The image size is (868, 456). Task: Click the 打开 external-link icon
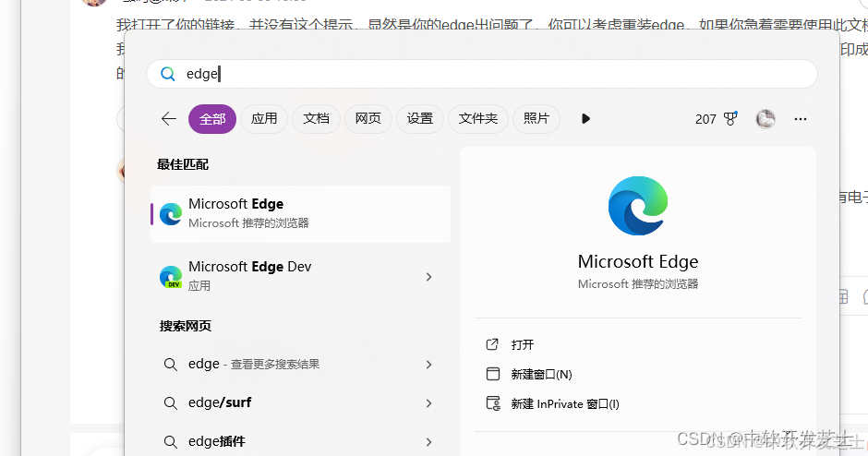[x=492, y=344]
